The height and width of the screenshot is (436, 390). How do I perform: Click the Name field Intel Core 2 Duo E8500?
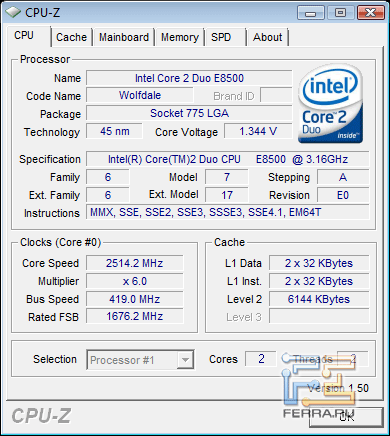click(x=189, y=78)
